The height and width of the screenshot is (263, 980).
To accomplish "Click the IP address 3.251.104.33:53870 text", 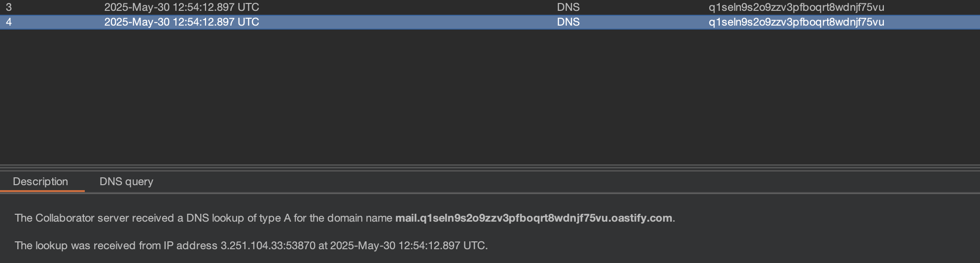I will [x=268, y=246].
